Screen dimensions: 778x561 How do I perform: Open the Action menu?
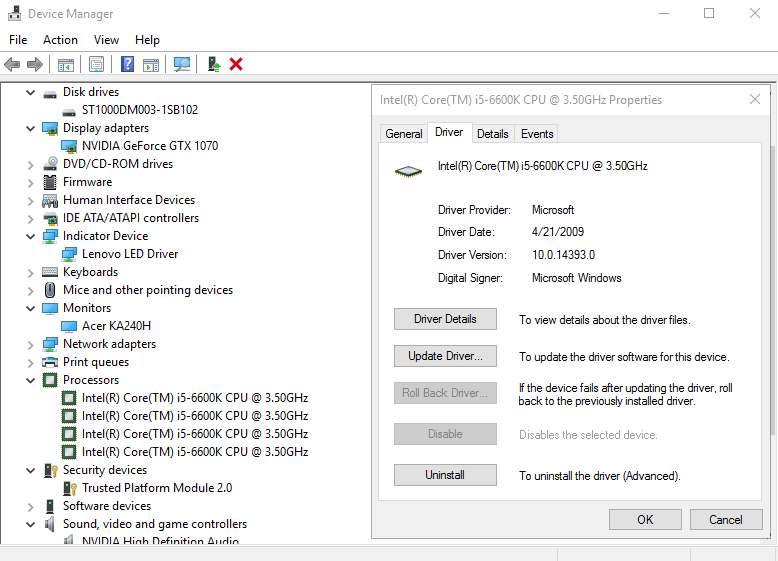click(x=60, y=40)
